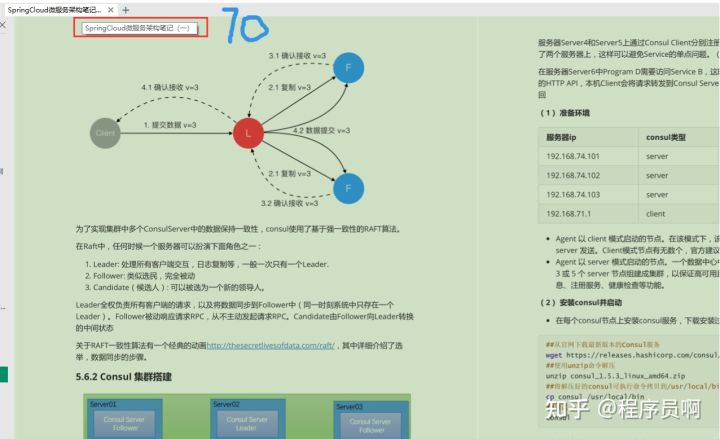This screenshot has height=439, width=720.
Task: Click the heading '5.6.2 Consul 集群搭建'
Action: [124, 377]
